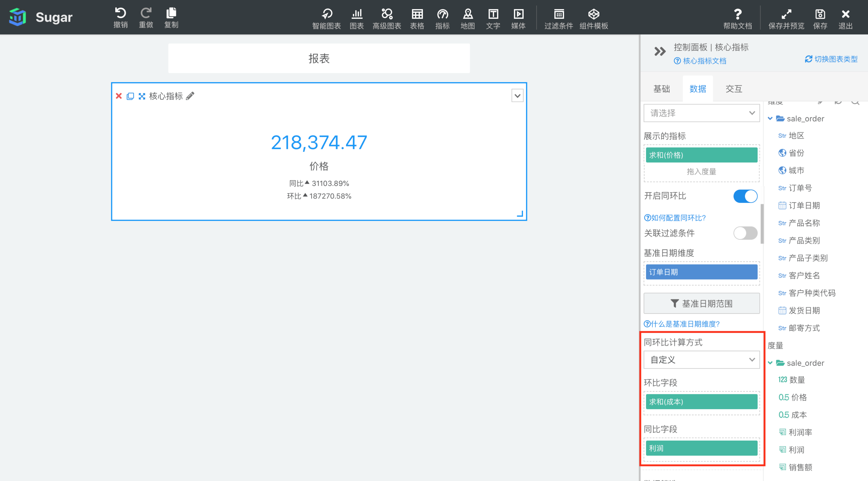Image resolution: width=868 pixels, height=481 pixels.
Task: Switch to the 交互 tab
Action: (x=733, y=89)
